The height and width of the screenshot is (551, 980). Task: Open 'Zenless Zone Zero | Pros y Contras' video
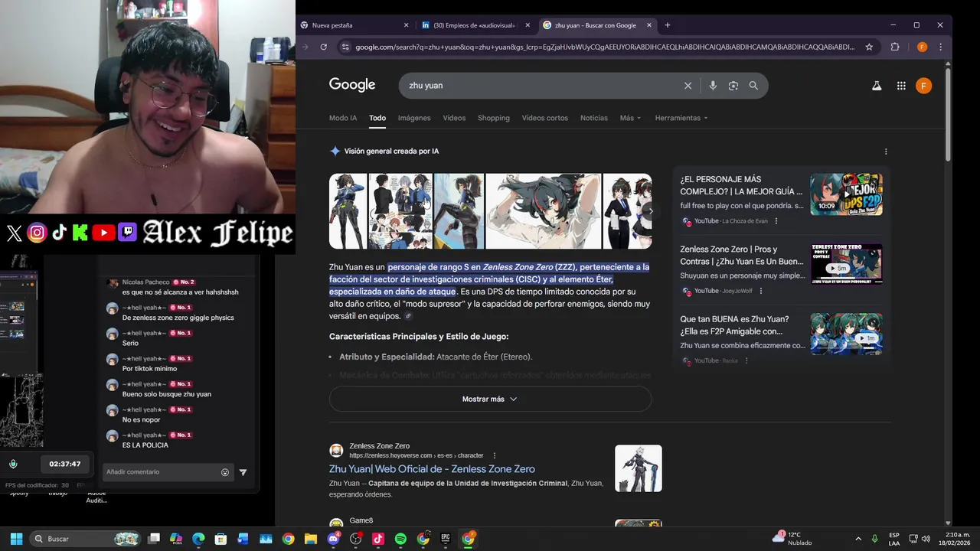click(742, 255)
